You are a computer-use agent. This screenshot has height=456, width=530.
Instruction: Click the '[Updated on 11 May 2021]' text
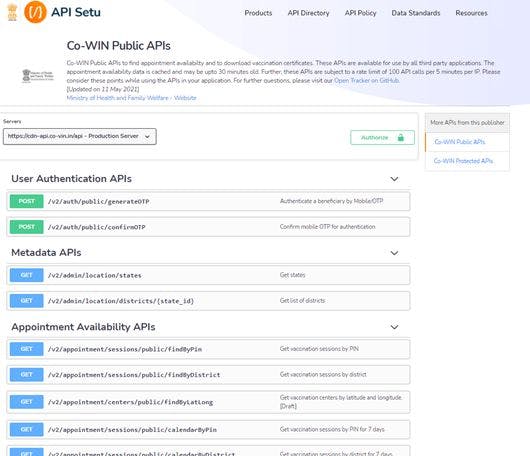(x=103, y=89)
